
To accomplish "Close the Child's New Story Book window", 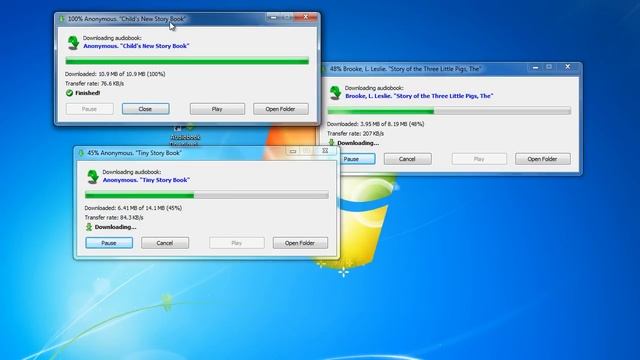I will click(306, 17).
